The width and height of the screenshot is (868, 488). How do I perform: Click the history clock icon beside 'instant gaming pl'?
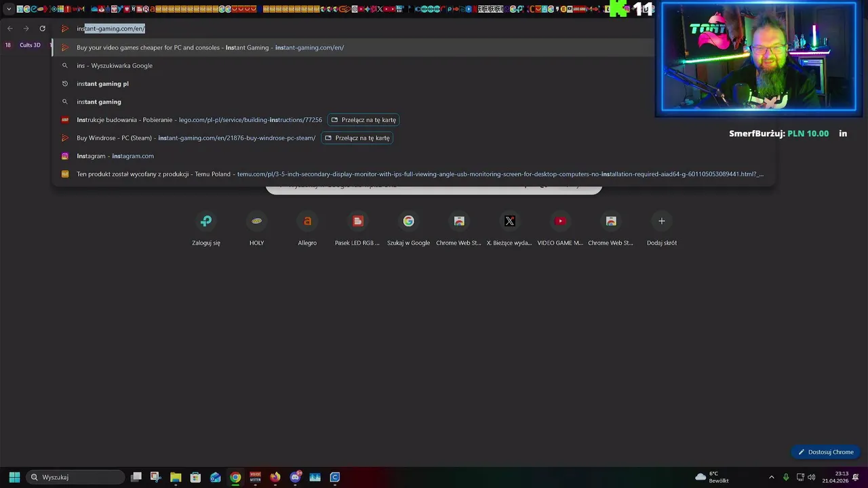tap(65, 83)
